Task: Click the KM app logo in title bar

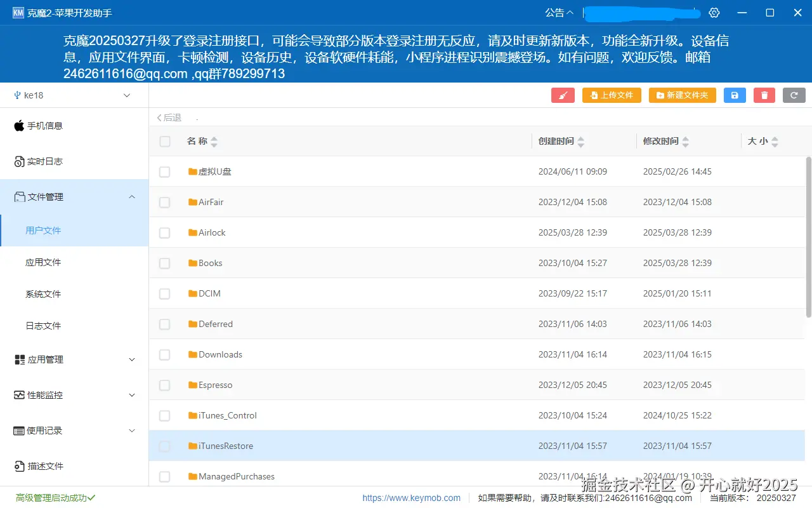Action: (18, 13)
